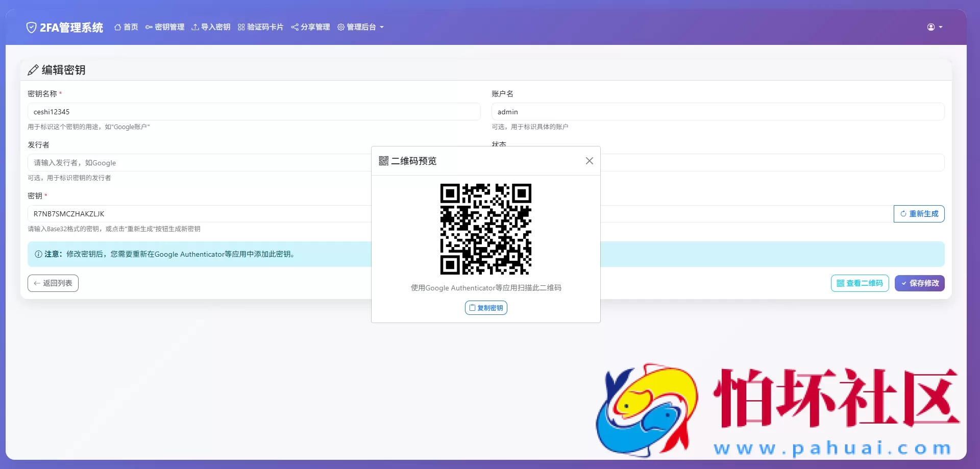The width and height of the screenshot is (980, 469).
Task: Expand the 管理后台 dropdown menu
Action: pos(361,27)
